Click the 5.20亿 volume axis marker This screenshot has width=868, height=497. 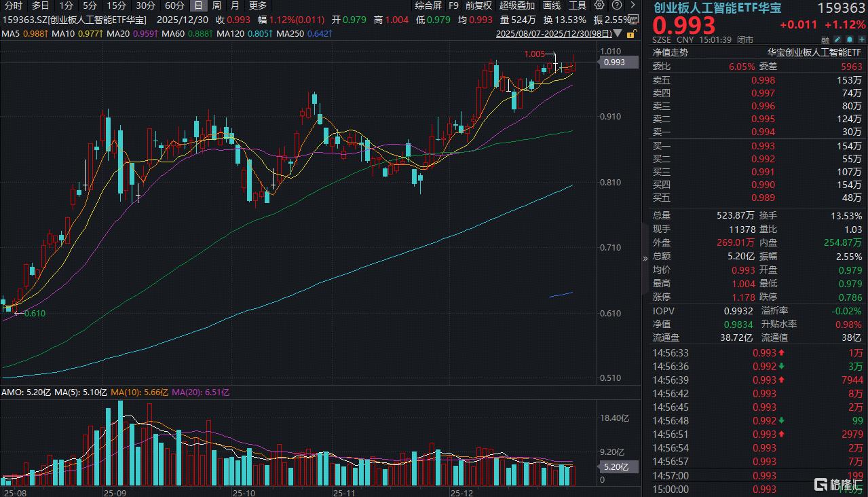click(618, 467)
